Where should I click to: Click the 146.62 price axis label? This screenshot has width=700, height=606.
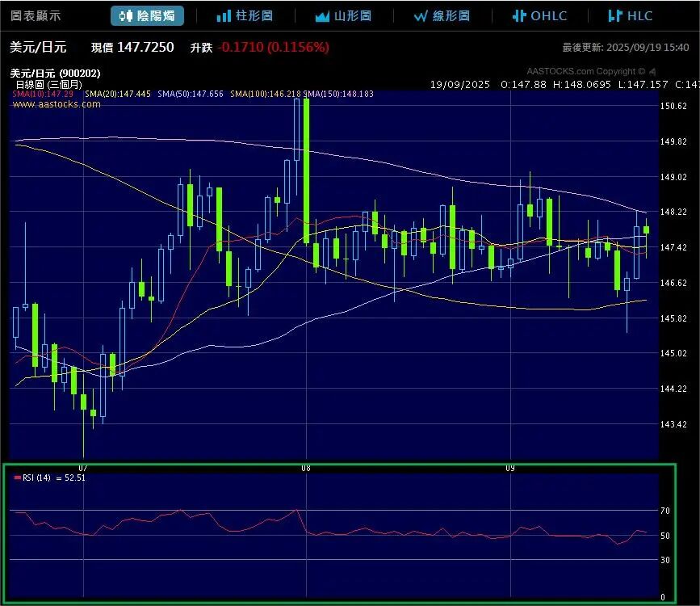(x=673, y=283)
